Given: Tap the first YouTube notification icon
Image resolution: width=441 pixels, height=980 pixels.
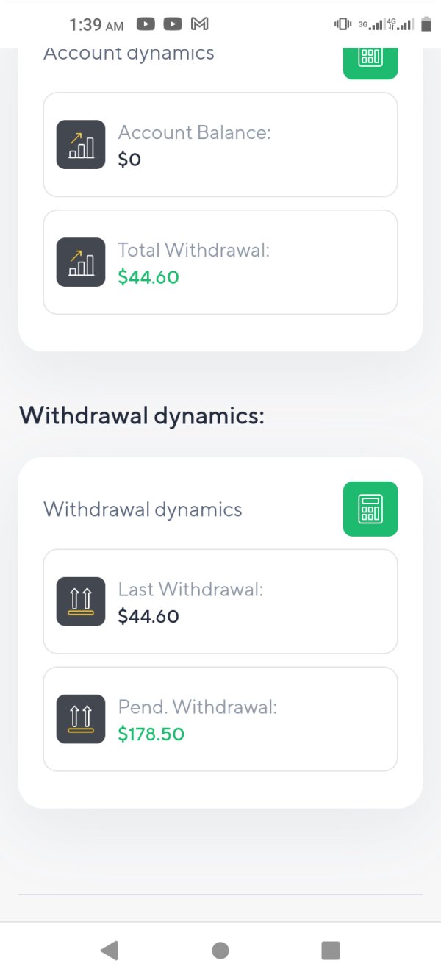Looking at the screenshot, I should tap(146, 24).
